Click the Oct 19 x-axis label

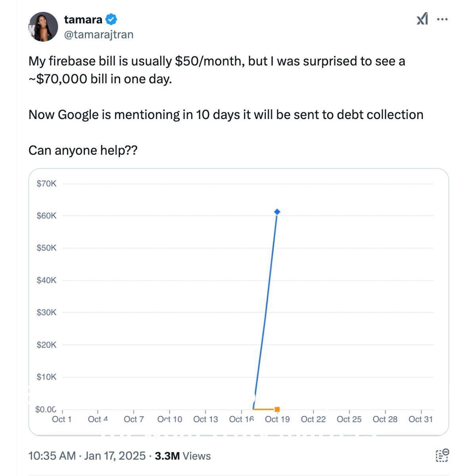(277, 419)
